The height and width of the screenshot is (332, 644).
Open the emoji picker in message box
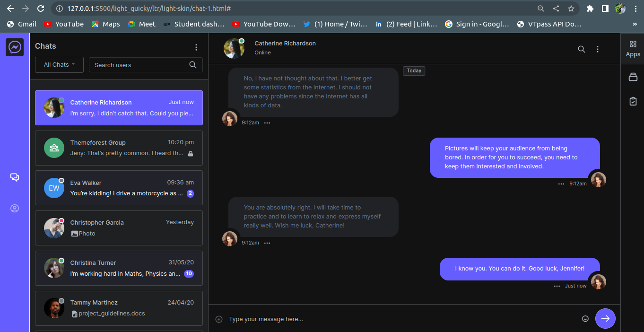coord(585,319)
